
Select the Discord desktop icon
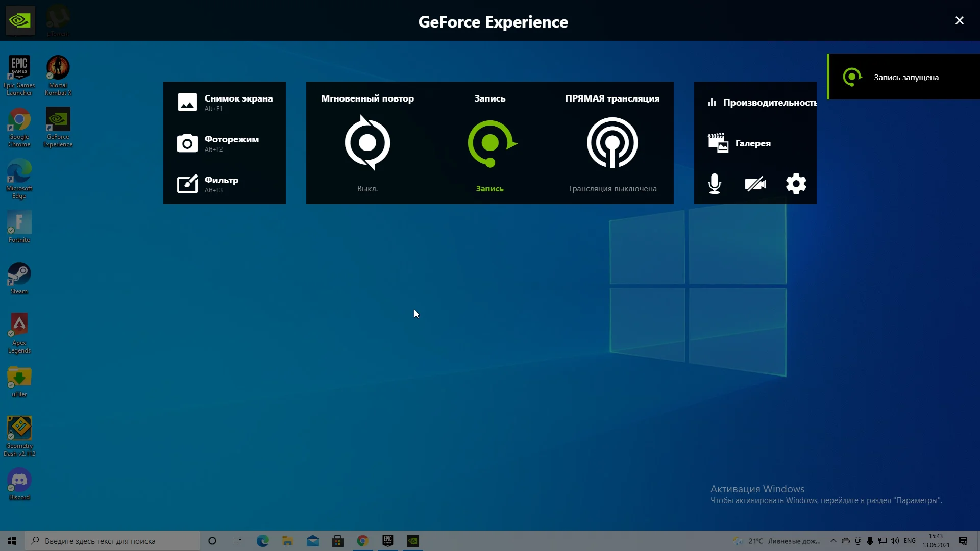(x=19, y=485)
